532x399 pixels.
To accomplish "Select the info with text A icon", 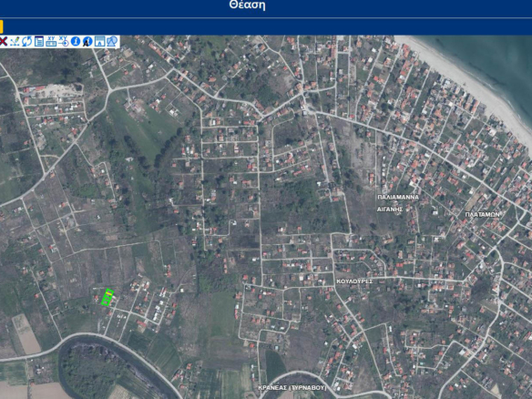I will click(87, 42).
